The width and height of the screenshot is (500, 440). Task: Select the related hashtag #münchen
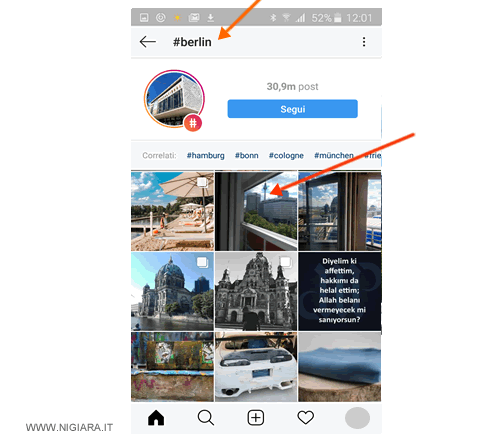tap(334, 155)
